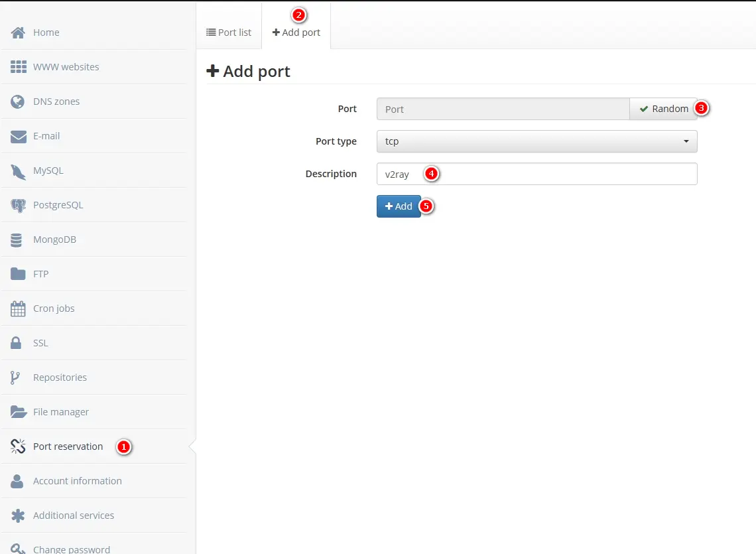
Task: Select the MongoDB database icon
Action: click(x=17, y=240)
